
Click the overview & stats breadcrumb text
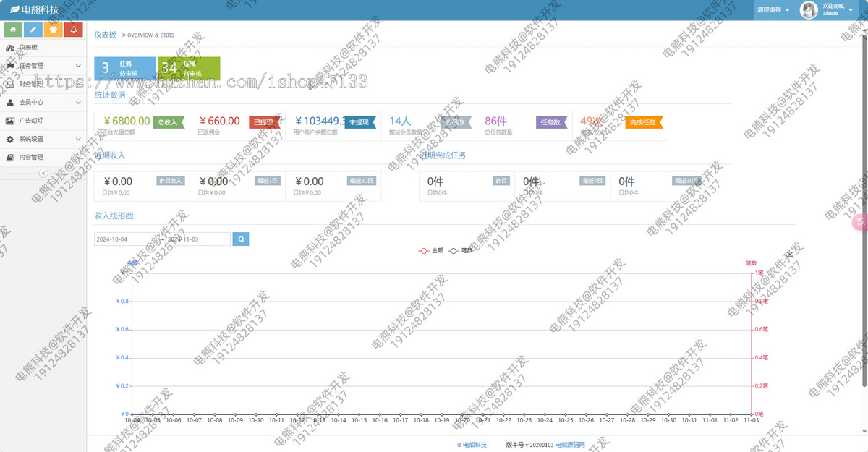[150, 35]
